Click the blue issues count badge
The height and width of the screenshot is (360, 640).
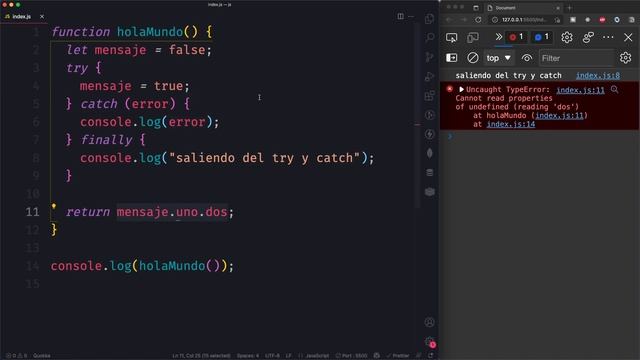coord(542,37)
